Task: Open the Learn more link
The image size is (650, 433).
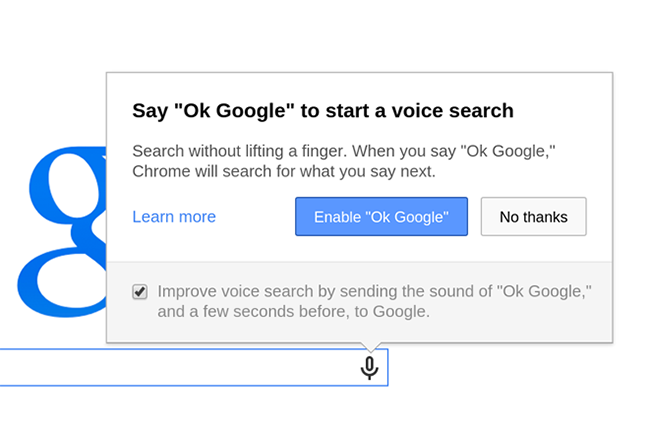Action: point(174,217)
